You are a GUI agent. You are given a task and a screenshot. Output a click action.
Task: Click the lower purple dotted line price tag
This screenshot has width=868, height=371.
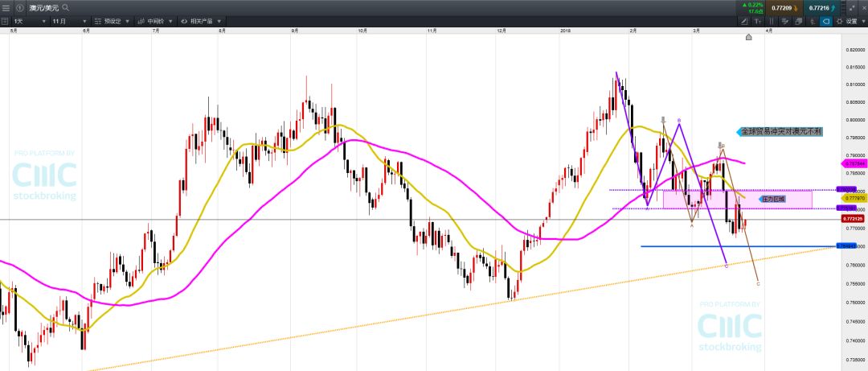click(846, 208)
